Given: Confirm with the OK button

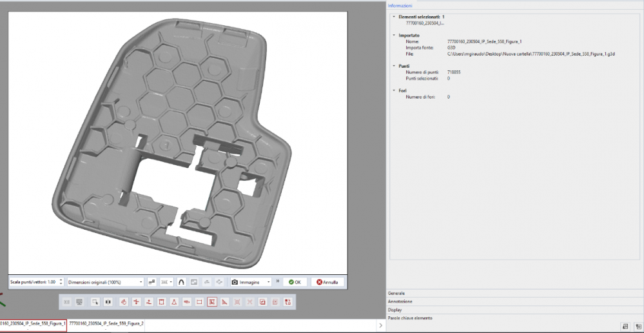Looking at the screenshot, I should pos(295,282).
